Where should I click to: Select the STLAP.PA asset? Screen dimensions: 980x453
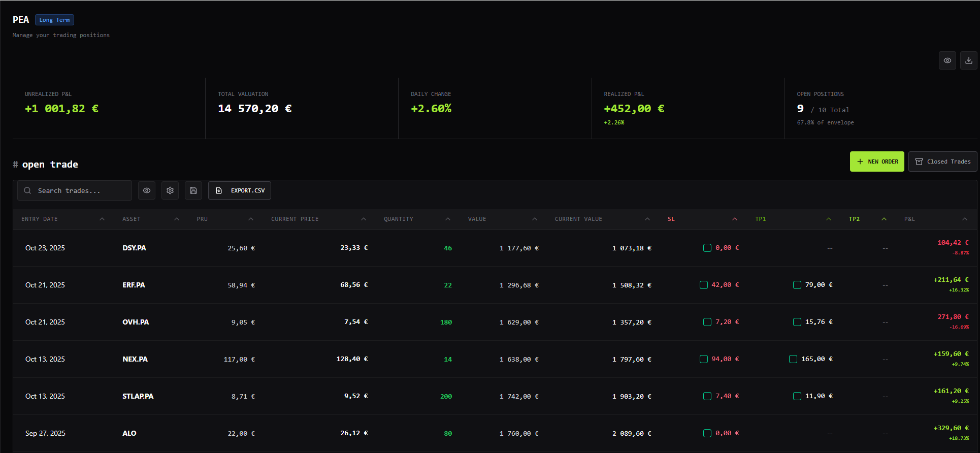pos(138,396)
